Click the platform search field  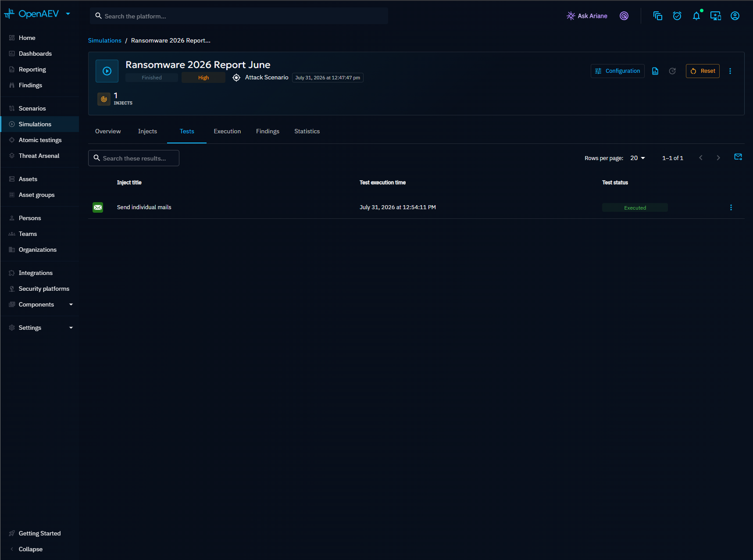coord(239,16)
